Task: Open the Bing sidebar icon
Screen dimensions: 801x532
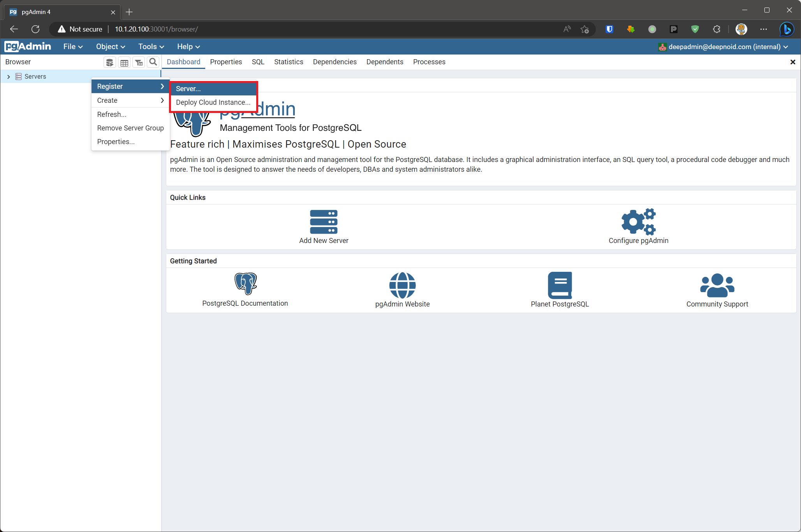Action: pyautogui.click(x=786, y=29)
